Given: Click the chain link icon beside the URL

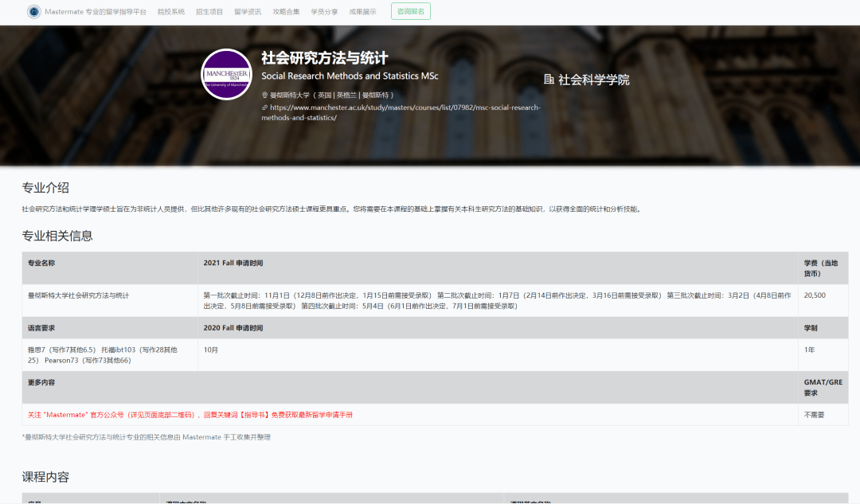Looking at the screenshot, I should point(265,107).
